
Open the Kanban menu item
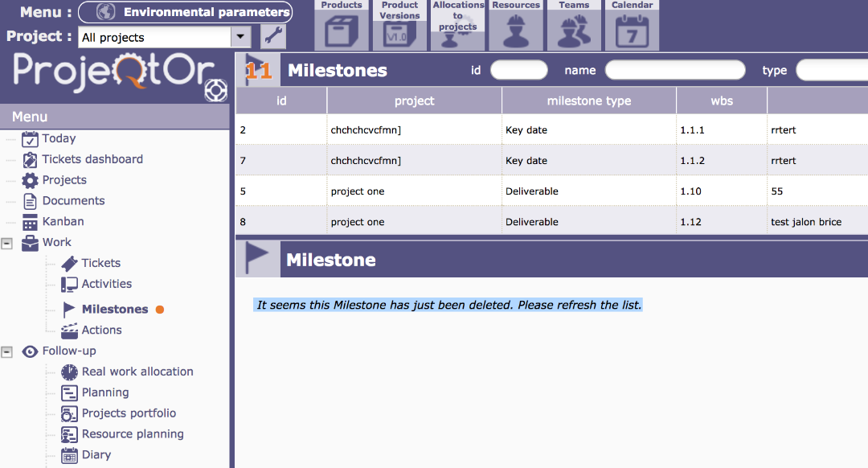click(63, 221)
